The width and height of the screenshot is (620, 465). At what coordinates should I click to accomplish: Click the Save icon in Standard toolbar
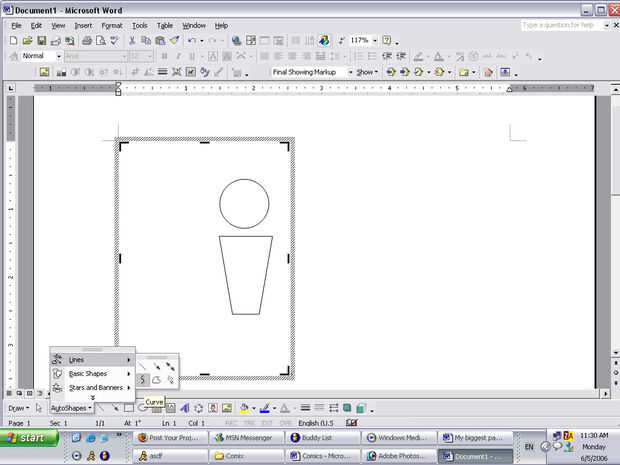[40, 41]
